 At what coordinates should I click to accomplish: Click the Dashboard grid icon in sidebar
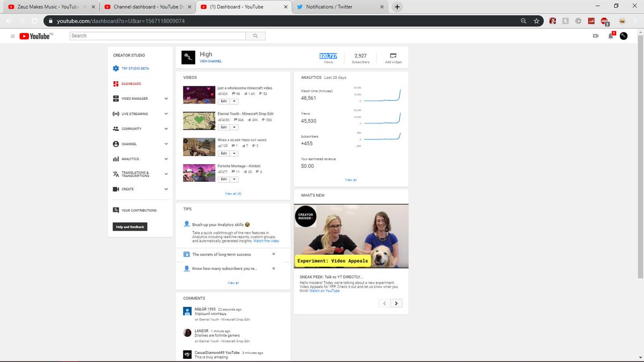pyautogui.click(x=116, y=84)
